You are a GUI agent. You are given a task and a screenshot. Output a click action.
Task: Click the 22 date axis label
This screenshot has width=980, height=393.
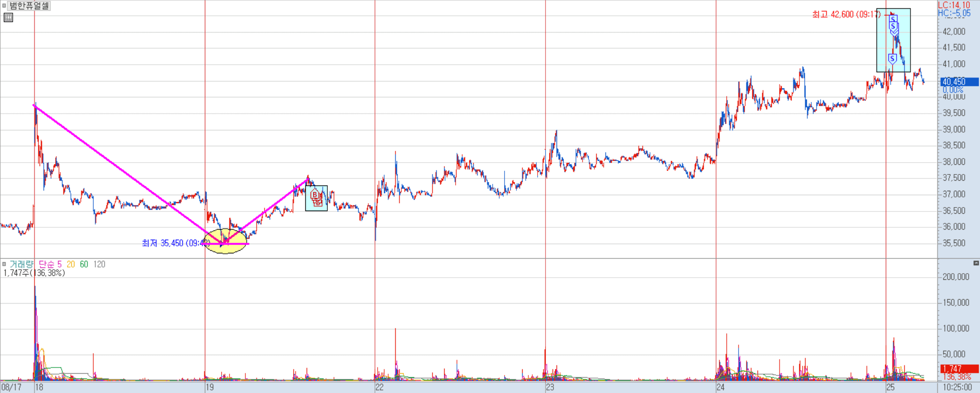[x=380, y=387]
